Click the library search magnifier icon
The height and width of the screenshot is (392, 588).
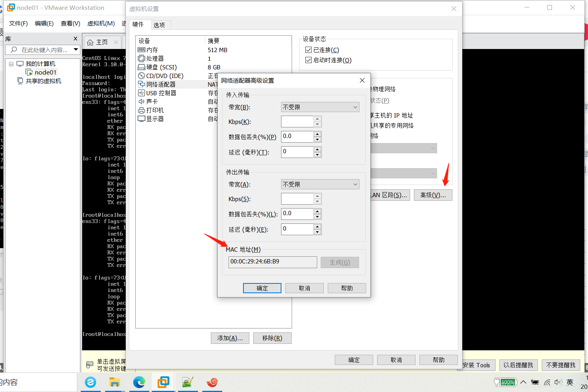14,50
